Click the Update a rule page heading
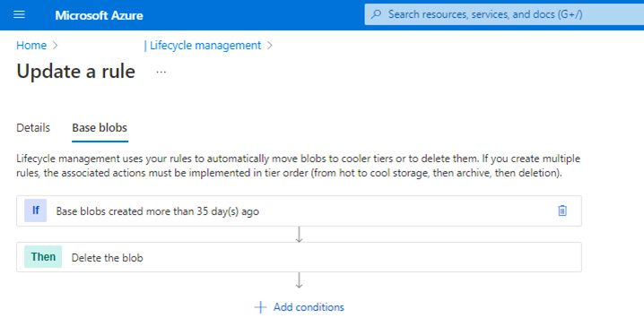 click(x=76, y=72)
